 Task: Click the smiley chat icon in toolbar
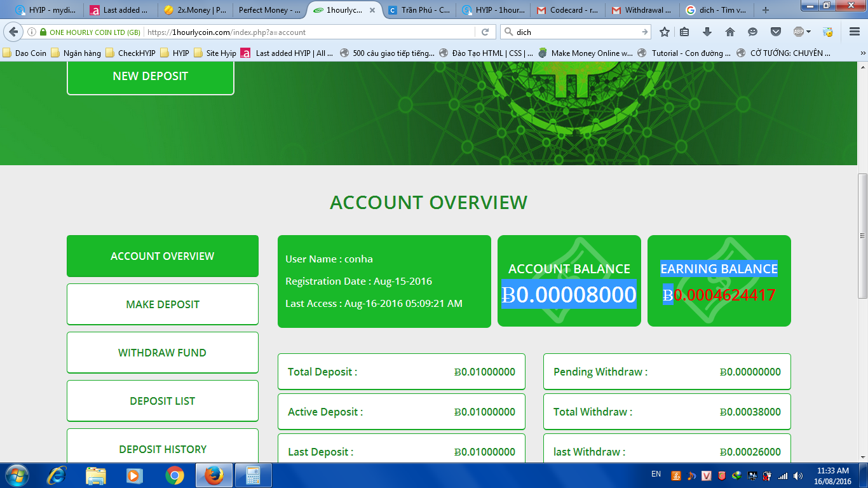tap(753, 32)
